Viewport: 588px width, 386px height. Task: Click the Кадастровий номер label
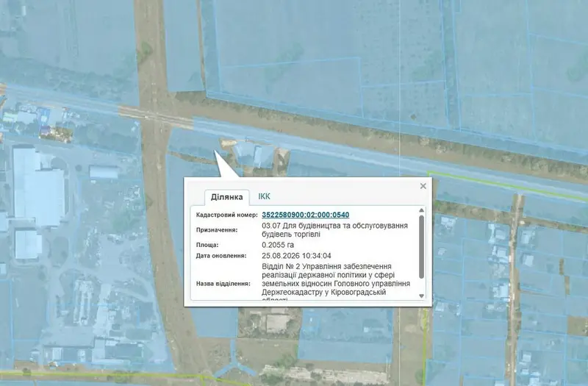pyautogui.click(x=227, y=215)
